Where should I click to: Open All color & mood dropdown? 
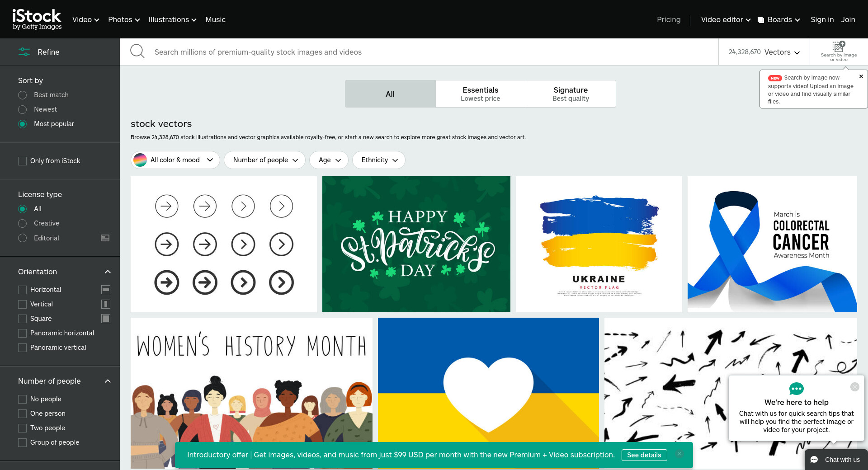click(x=175, y=160)
